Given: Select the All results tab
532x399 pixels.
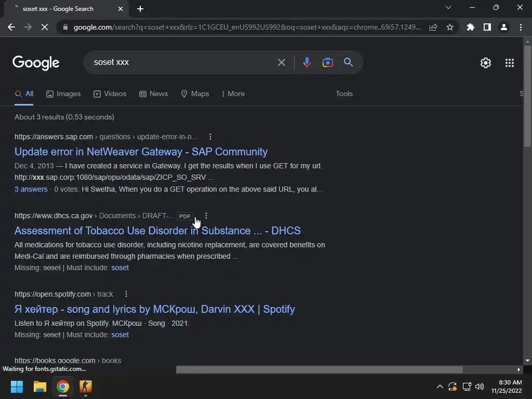Looking at the screenshot, I should 24,94.
